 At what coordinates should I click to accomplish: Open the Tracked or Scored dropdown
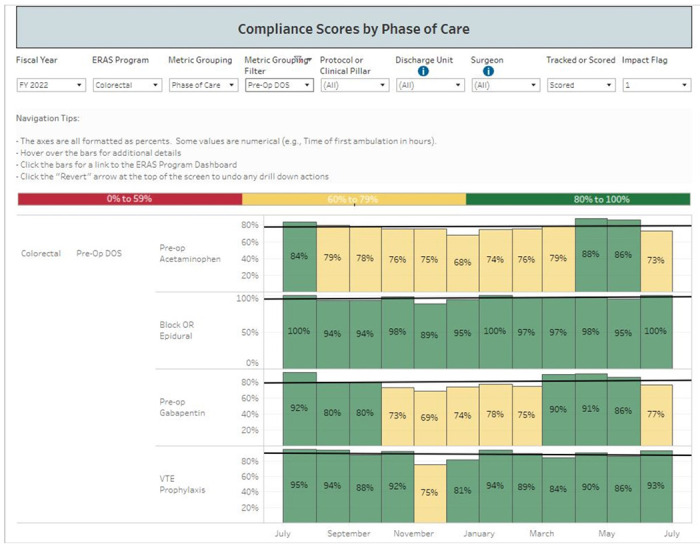click(x=579, y=86)
